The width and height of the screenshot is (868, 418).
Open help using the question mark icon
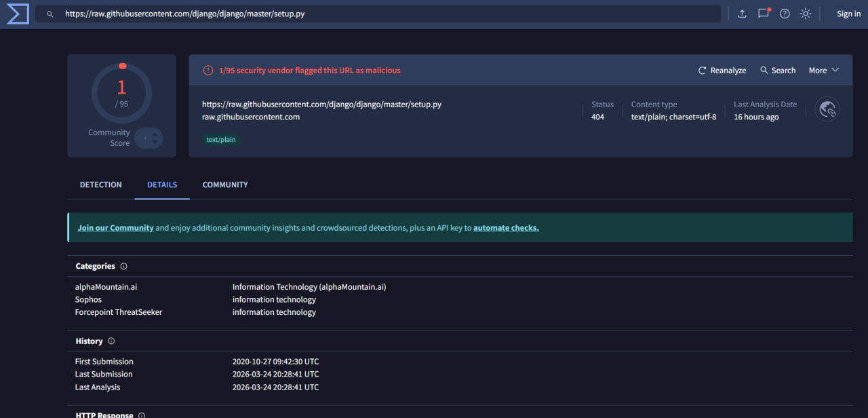pyautogui.click(x=785, y=13)
